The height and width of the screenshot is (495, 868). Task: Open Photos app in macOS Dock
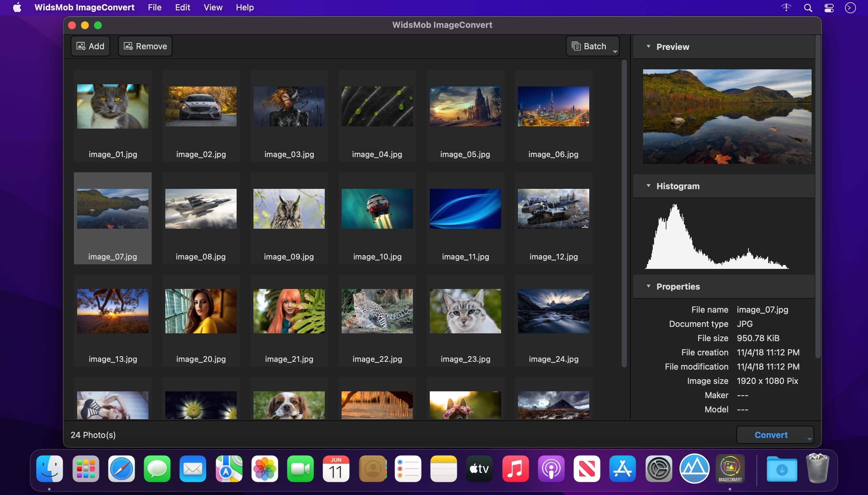coord(265,468)
